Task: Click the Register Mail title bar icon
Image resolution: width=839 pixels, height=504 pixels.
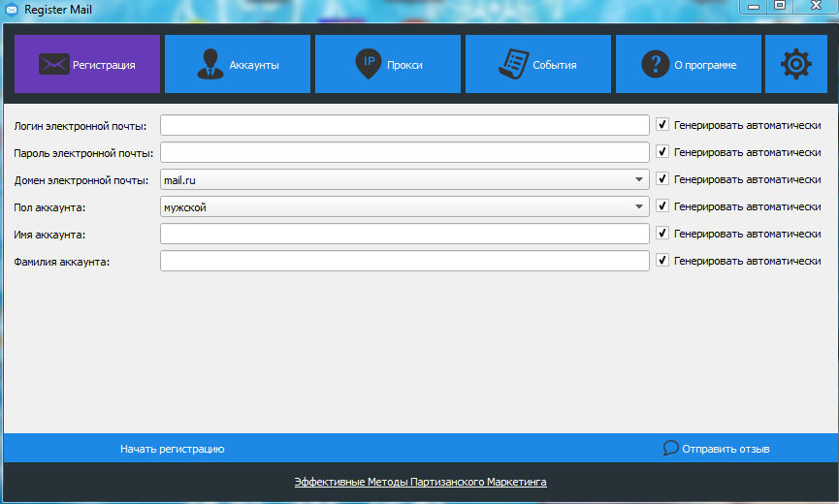Action: click(13, 10)
